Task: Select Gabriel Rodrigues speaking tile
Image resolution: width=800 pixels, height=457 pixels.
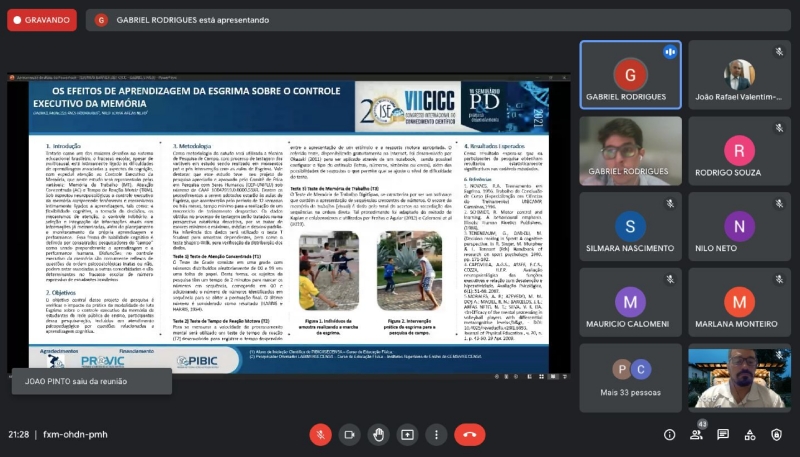Action: tap(630, 75)
